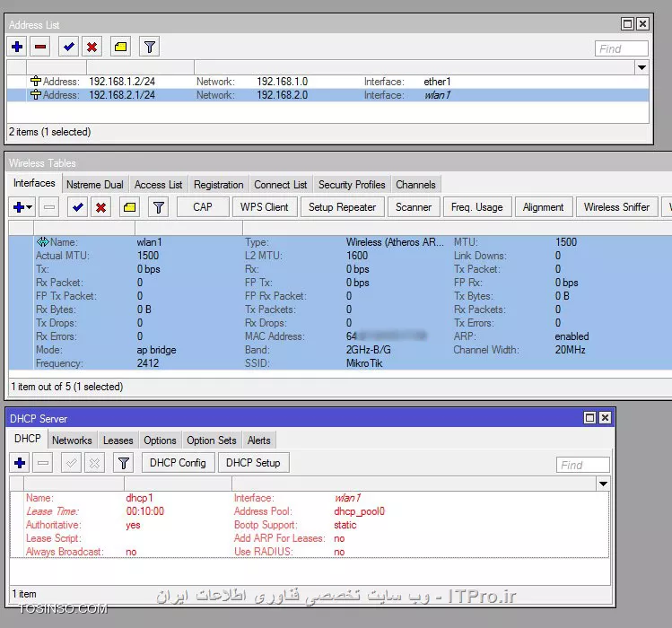
Task: Focus Find field in DHCP Server
Action: pos(582,465)
